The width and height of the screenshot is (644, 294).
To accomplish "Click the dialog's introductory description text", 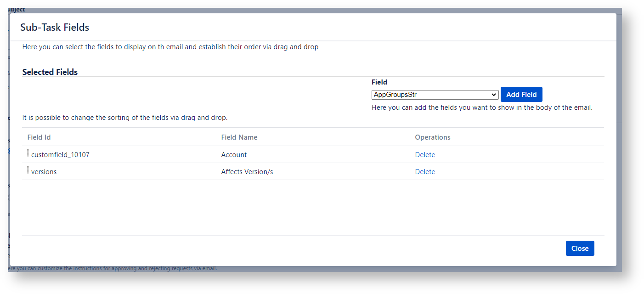I will (x=170, y=47).
